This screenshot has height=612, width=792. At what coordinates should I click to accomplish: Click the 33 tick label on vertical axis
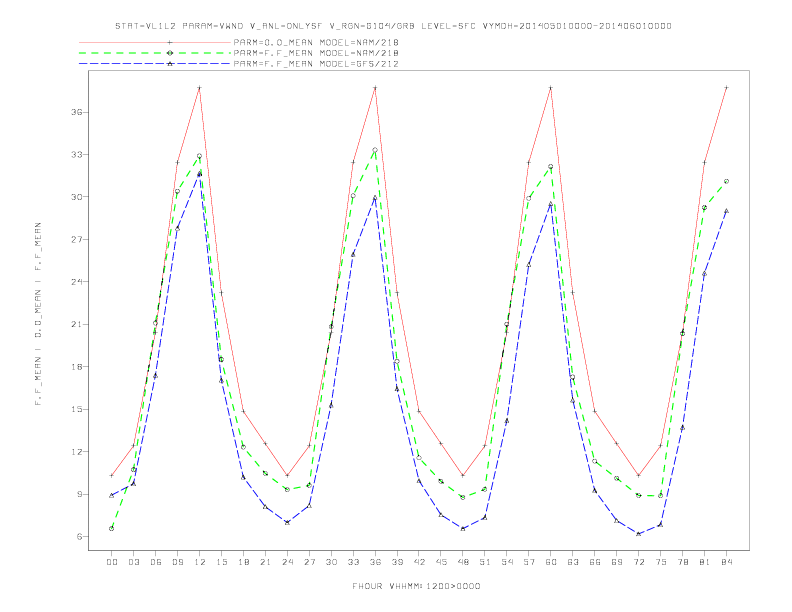click(76, 155)
